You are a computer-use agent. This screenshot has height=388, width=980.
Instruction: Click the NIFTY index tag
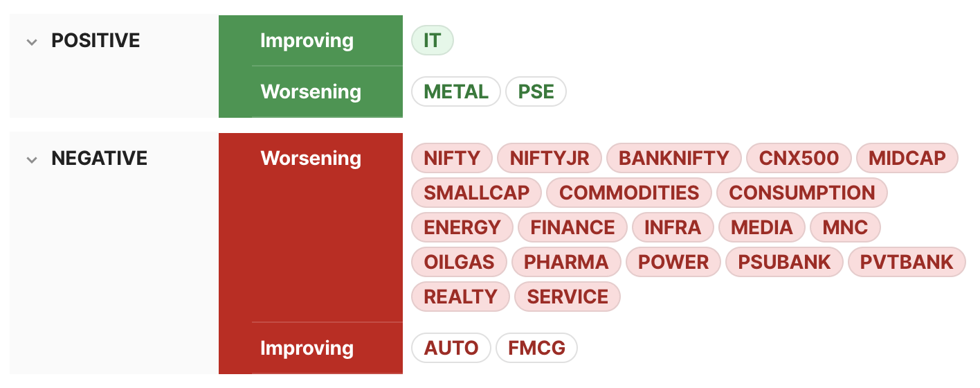pyautogui.click(x=451, y=159)
